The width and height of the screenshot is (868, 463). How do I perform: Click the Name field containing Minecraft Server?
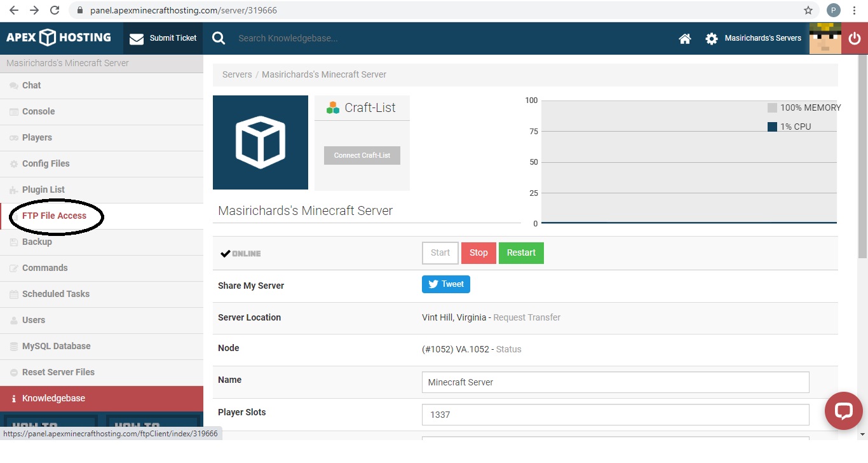click(x=616, y=382)
